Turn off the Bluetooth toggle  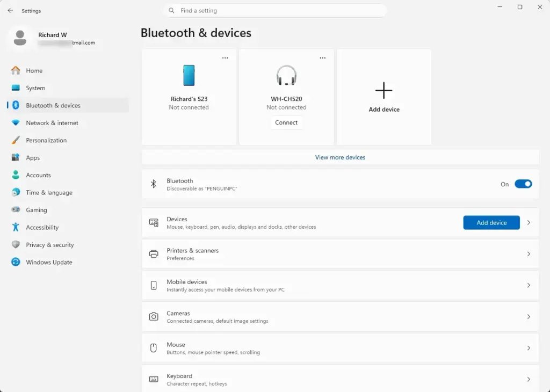(523, 184)
